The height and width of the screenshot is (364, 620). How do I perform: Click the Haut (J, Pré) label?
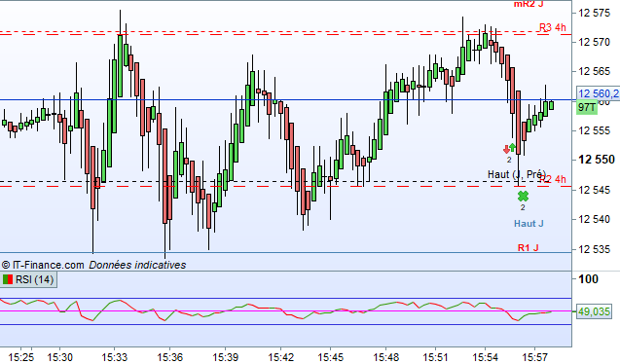pyautogui.click(x=517, y=174)
